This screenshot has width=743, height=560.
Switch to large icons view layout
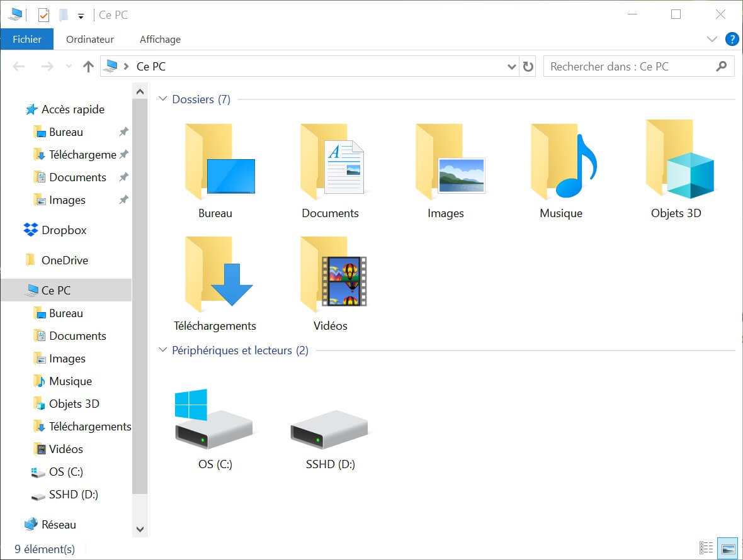[728, 548]
